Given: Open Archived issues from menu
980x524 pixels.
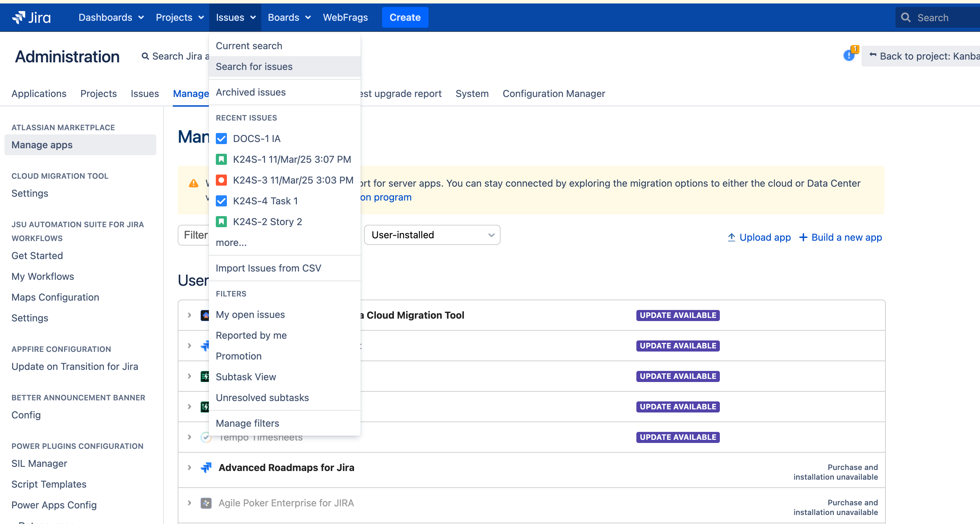Looking at the screenshot, I should coord(284,92).
